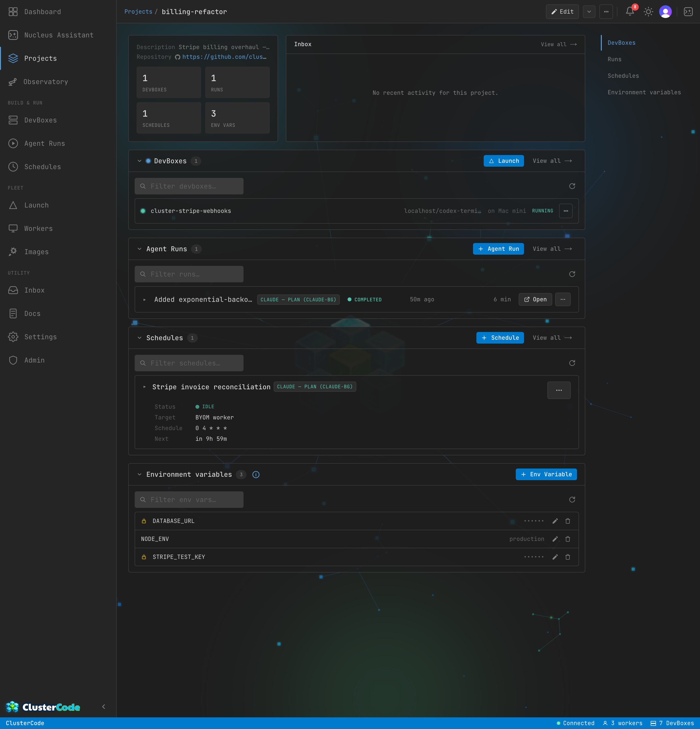Screen dimensions: 700x729
Task: View all DevBoxes link
Action: [552, 161]
